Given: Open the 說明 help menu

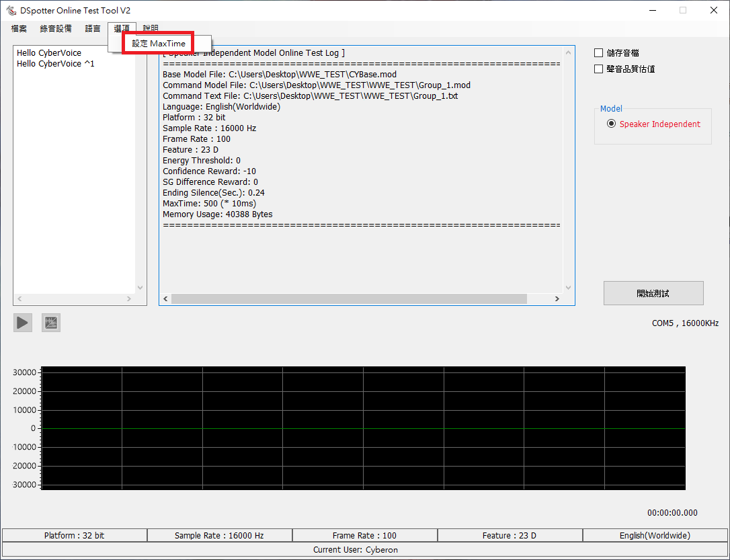Looking at the screenshot, I should coord(151,29).
